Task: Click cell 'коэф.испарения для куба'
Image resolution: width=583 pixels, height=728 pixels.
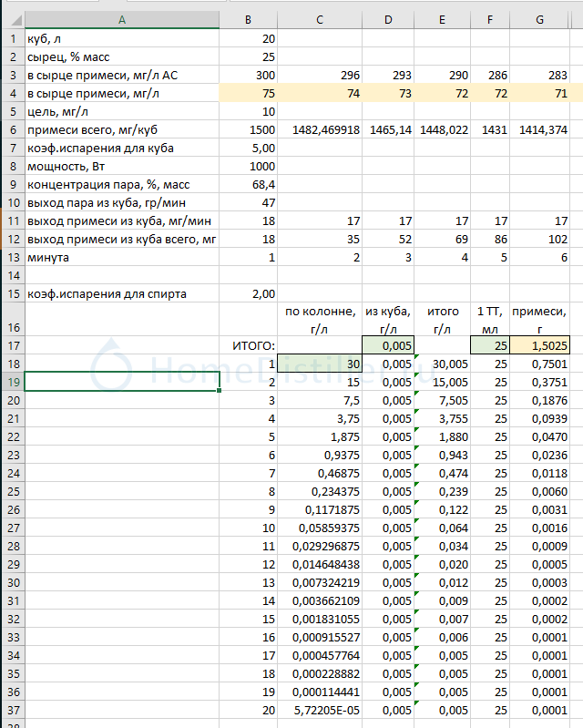Action: tap(122, 149)
